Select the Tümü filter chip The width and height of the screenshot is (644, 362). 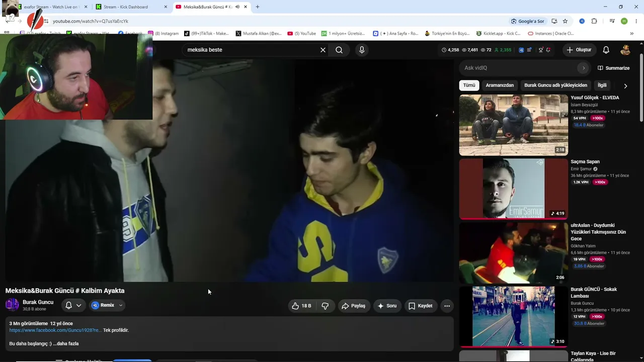click(469, 85)
